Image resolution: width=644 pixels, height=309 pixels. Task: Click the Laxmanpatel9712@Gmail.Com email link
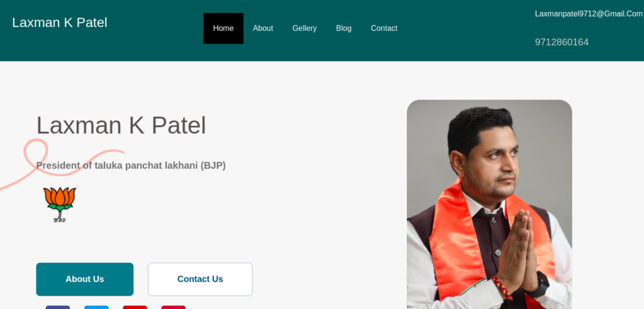point(589,14)
